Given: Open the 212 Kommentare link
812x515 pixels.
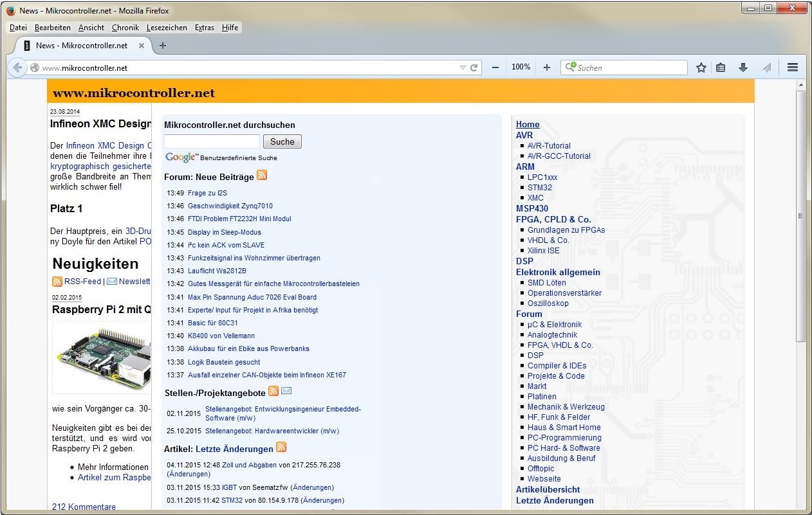Looking at the screenshot, I should pyautogui.click(x=84, y=507).
